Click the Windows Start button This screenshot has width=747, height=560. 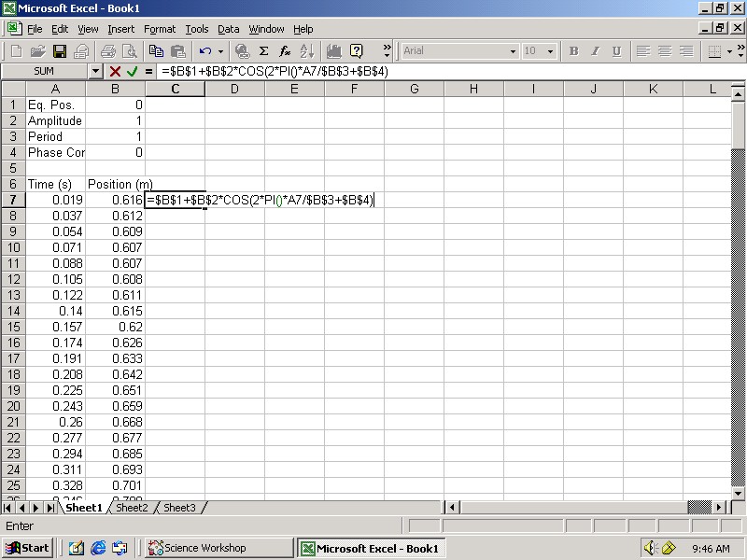click(27, 548)
